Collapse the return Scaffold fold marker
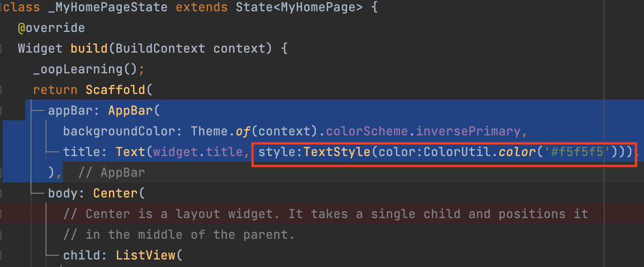Image resolution: width=644 pixels, height=267 pixels. (x=1, y=90)
